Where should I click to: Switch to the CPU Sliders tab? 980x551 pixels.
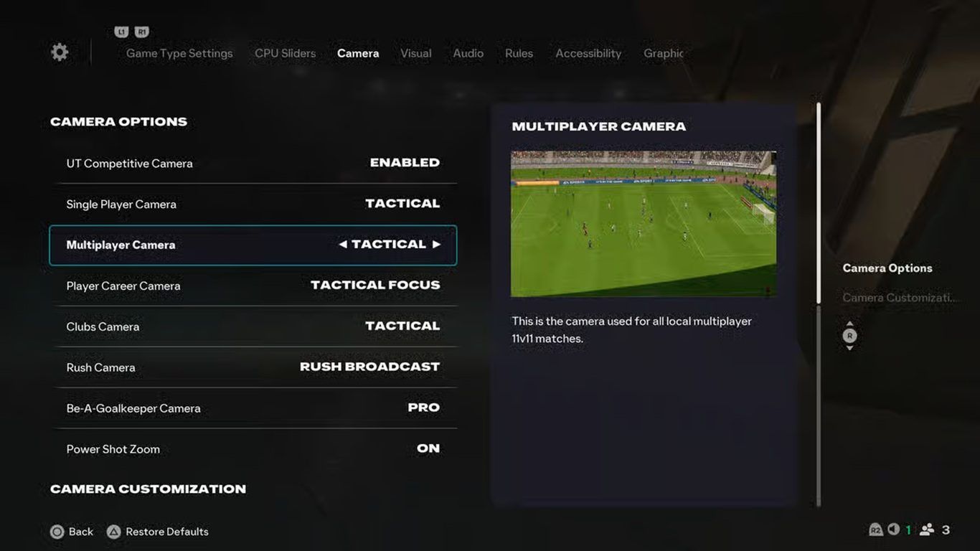[x=285, y=53]
